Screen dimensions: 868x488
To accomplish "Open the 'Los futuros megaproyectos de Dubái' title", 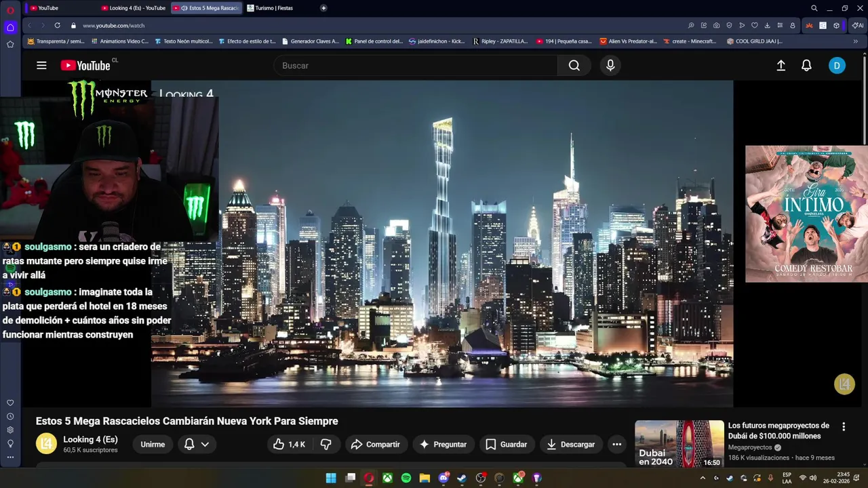I will tap(778, 431).
